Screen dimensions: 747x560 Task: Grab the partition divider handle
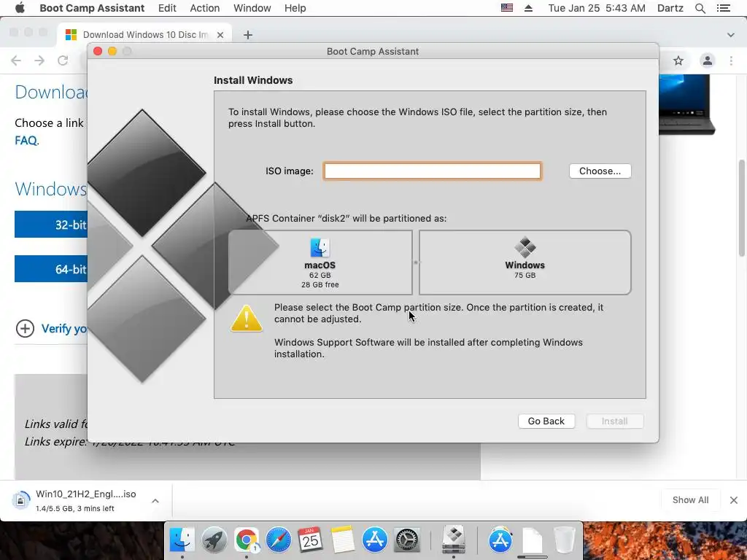[415, 262]
